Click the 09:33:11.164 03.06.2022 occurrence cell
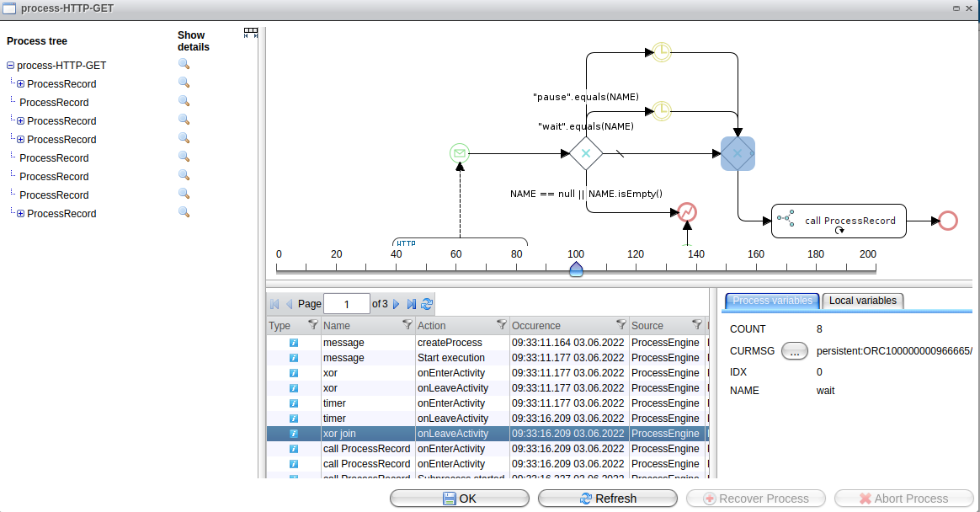 (x=568, y=343)
